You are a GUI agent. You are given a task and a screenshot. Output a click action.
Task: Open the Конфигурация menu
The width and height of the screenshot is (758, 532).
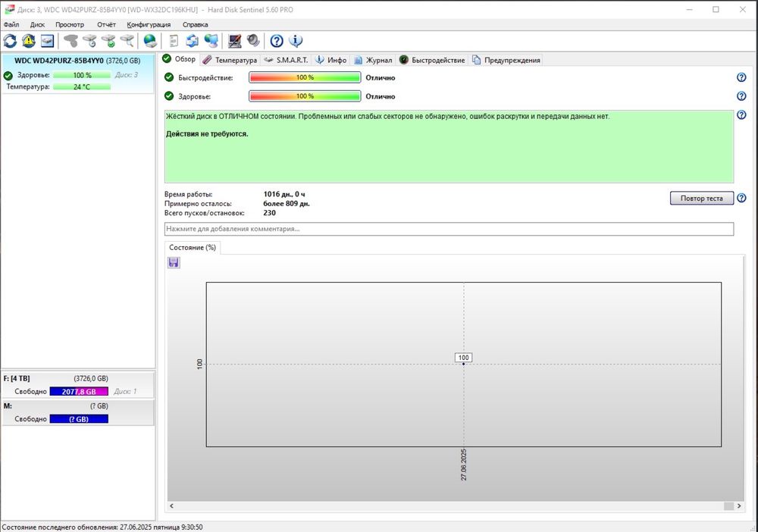pos(149,25)
